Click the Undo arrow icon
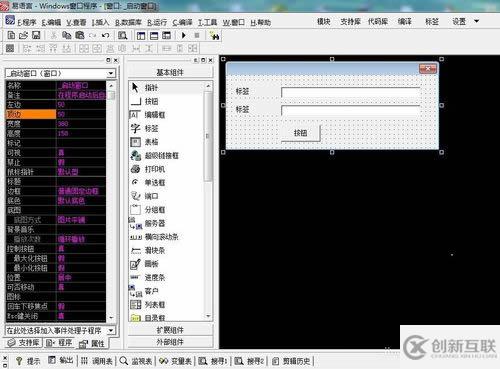The width and height of the screenshot is (500, 369). pos(106,35)
